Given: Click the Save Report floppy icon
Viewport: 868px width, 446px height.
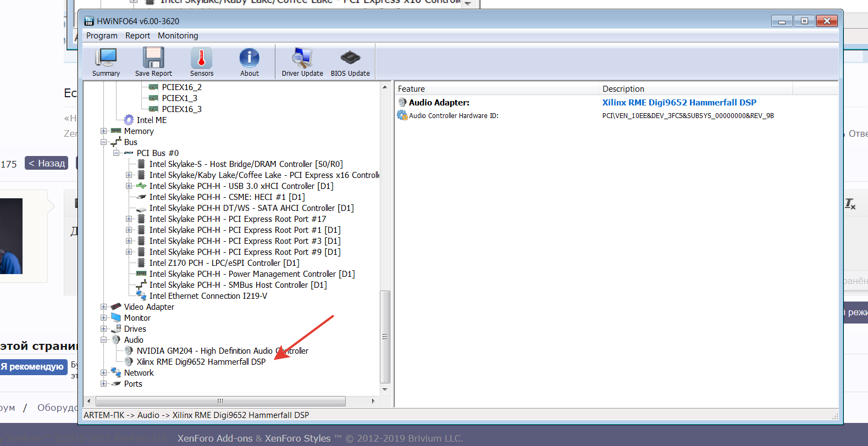Looking at the screenshot, I should pos(153,57).
